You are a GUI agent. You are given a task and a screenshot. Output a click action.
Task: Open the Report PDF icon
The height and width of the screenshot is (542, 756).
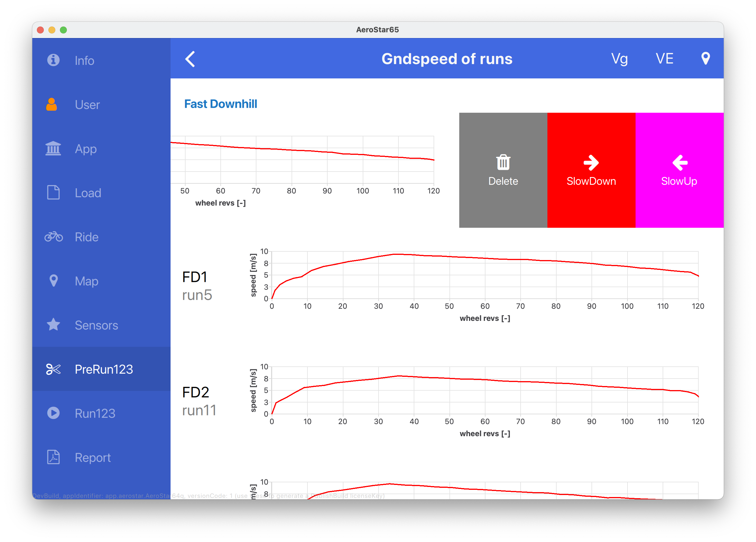[x=53, y=457]
